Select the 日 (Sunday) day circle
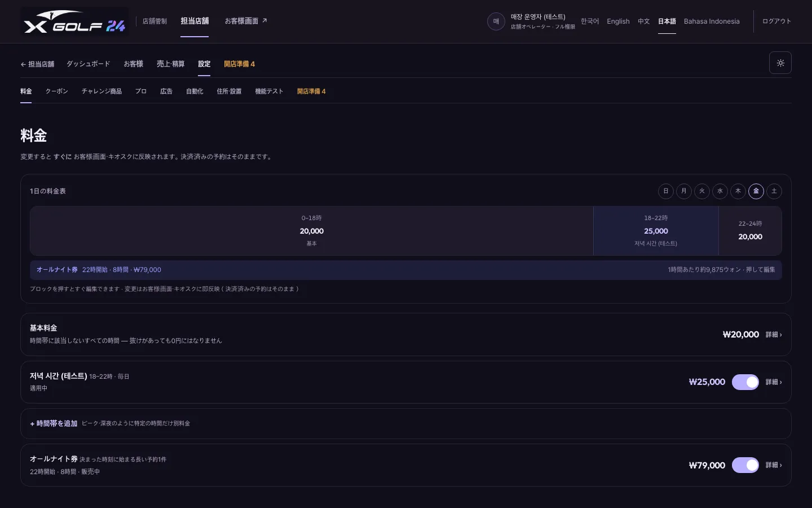The image size is (812, 508). point(666,191)
